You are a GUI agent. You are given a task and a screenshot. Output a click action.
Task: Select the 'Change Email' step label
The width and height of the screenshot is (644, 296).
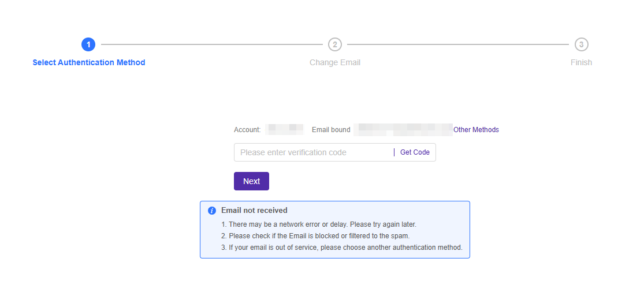[x=335, y=62]
